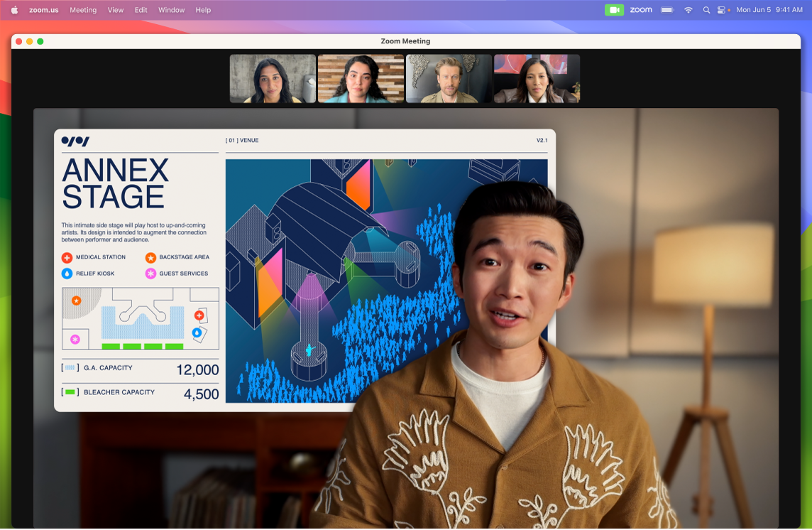Click the blue G.A. Capacity swatch
Image resolution: width=812 pixels, height=530 pixels.
tap(70, 367)
